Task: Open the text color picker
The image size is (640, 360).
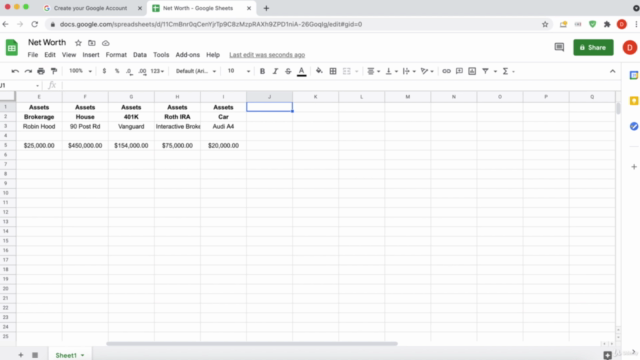Action: [302, 71]
